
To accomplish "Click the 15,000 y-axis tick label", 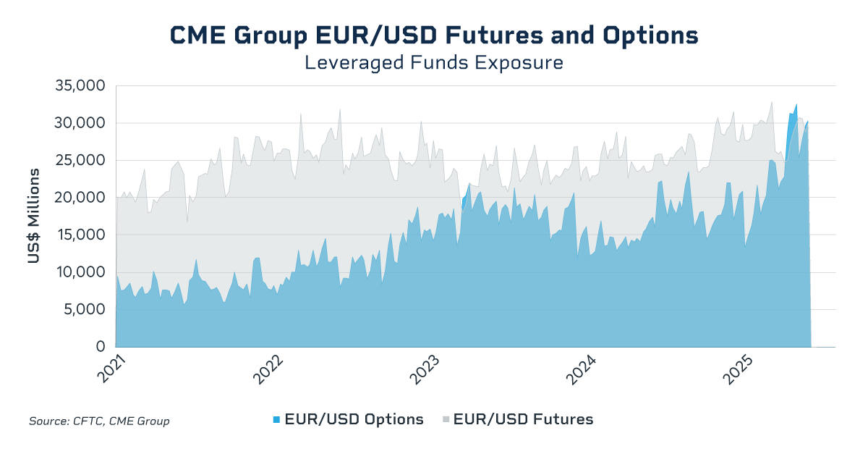I will tap(80, 235).
